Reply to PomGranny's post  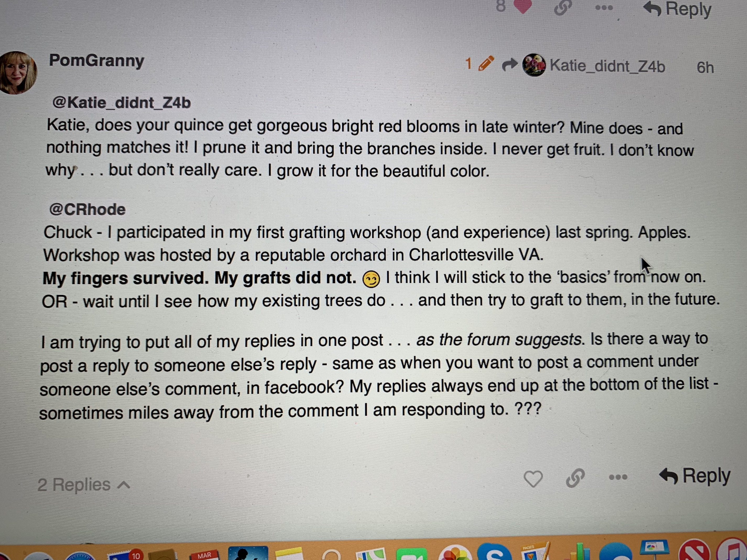pos(695,476)
